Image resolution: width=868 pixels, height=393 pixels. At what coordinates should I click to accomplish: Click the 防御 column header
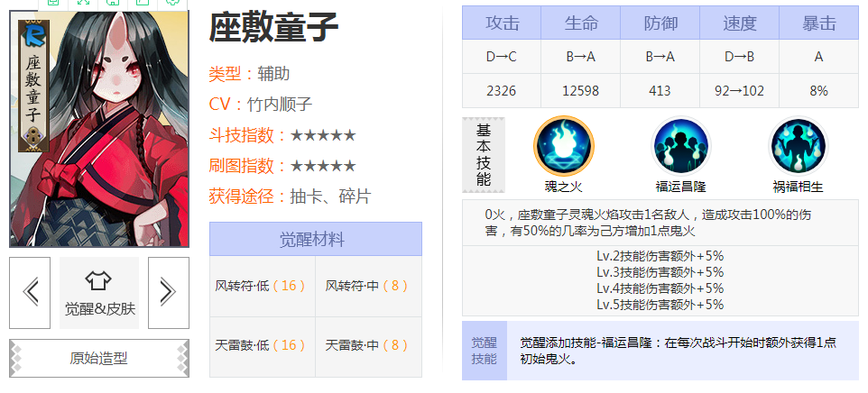660,23
